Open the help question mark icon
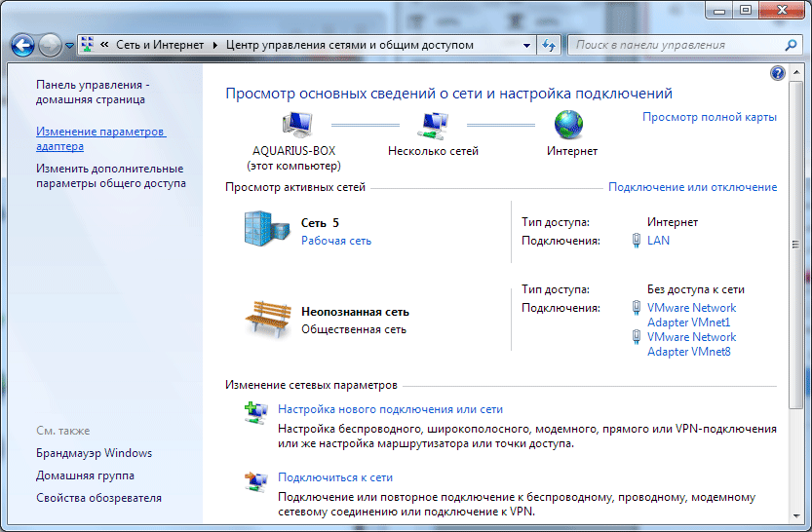 click(777, 73)
